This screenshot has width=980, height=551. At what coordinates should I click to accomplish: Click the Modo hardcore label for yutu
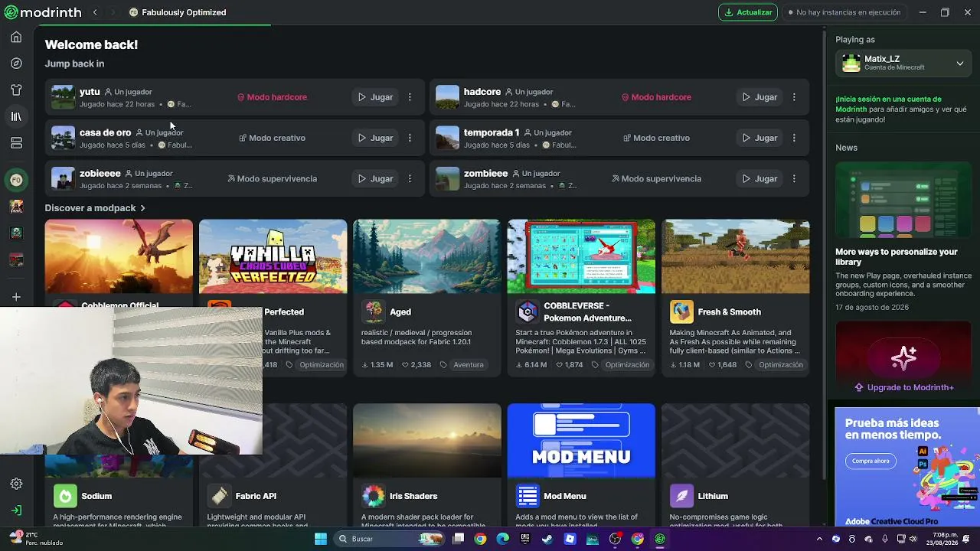click(x=272, y=97)
